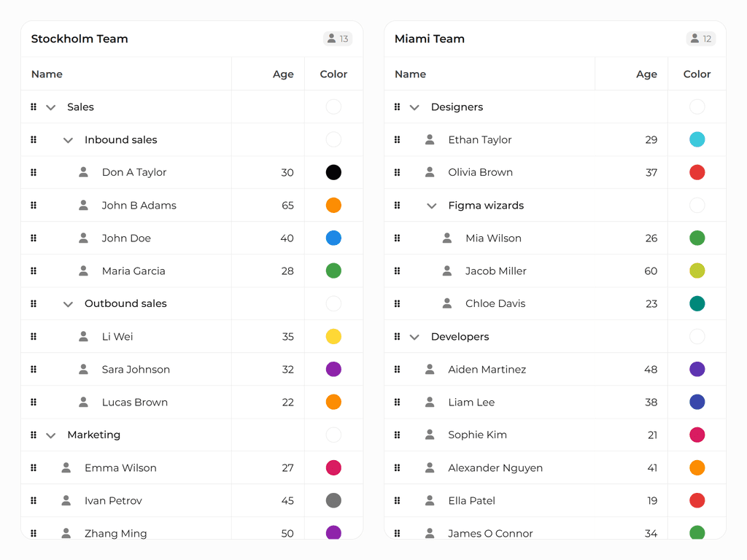
Task: Click Miami Team member count badge
Action: coord(701,39)
